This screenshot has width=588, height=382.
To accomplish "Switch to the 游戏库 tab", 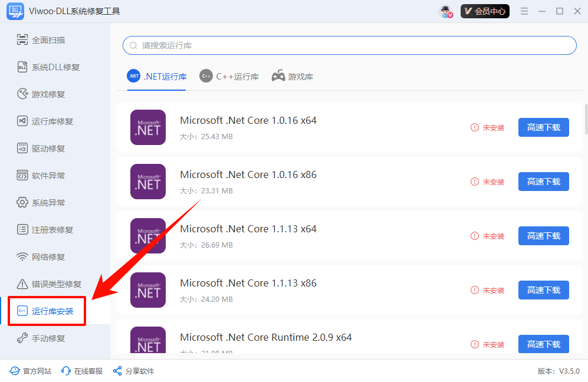I will point(293,76).
